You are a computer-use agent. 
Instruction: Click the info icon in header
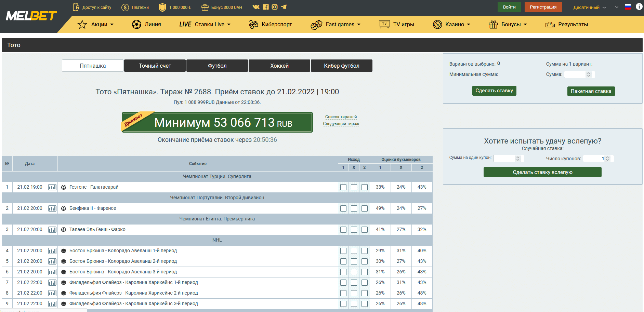(x=639, y=6)
